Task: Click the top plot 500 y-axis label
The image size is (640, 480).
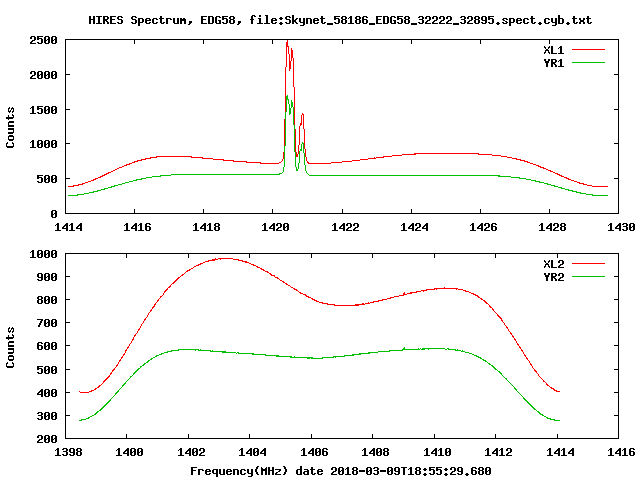Action: click(47, 179)
